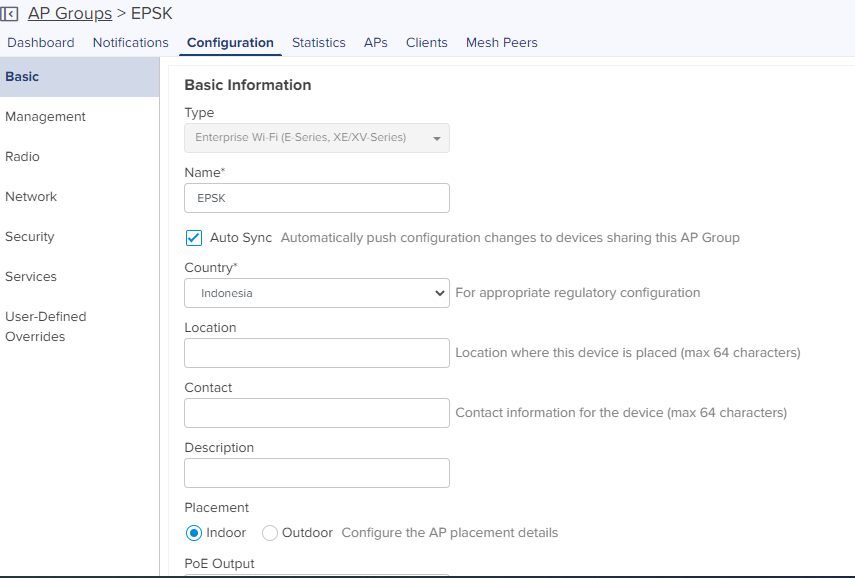
Task: Open the Type dropdown list
Action: pos(317,138)
